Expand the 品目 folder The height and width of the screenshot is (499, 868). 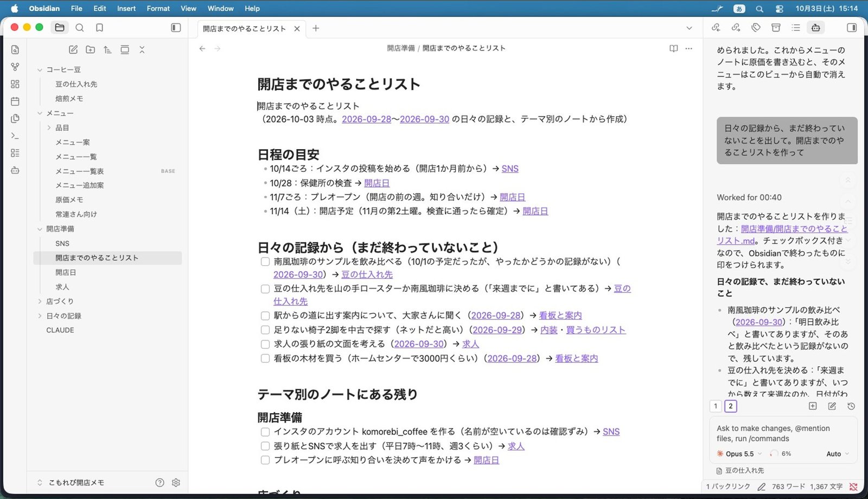coord(49,128)
